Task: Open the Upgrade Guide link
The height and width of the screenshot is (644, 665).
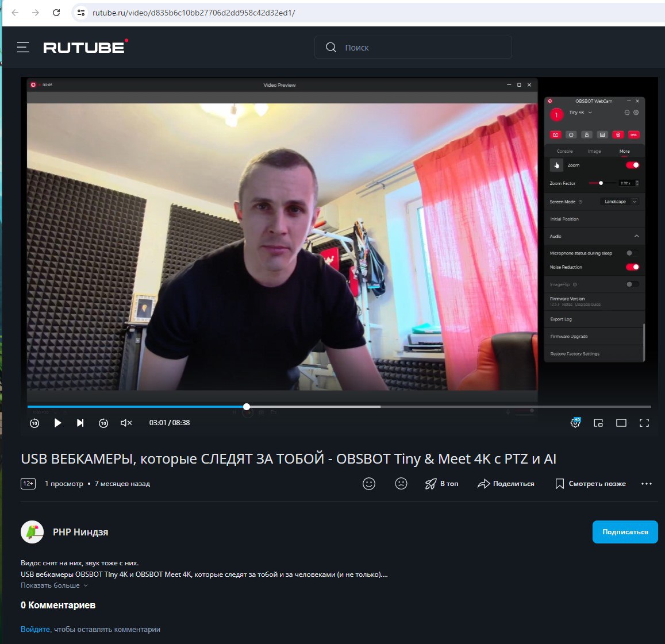Action: tap(587, 304)
